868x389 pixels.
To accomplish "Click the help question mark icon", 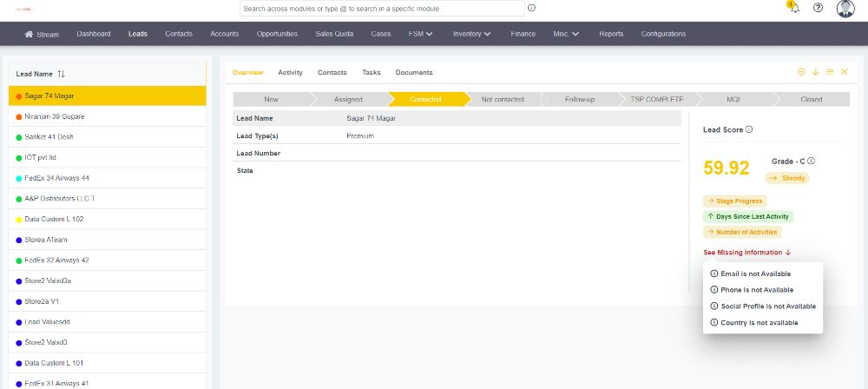I will pos(818,8).
